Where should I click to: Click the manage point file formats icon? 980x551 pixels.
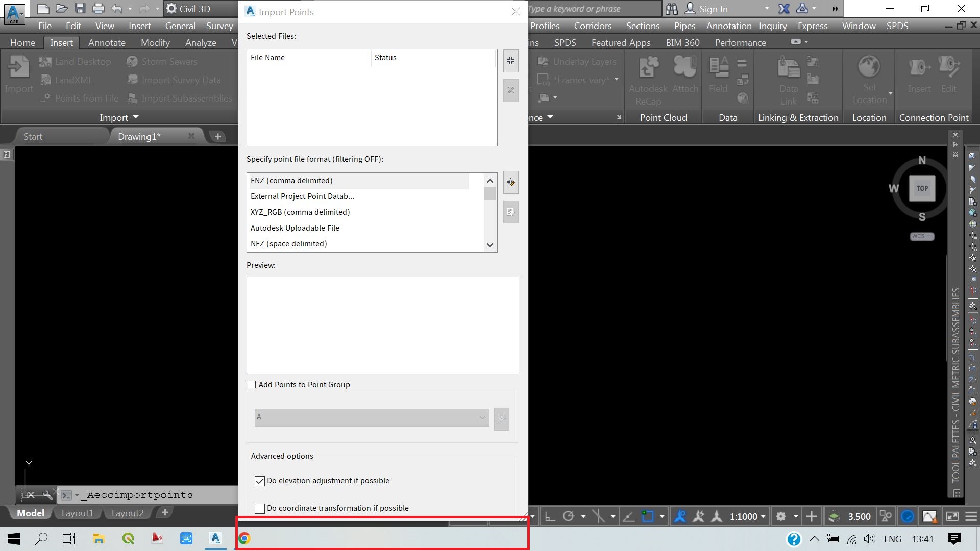click(x=510, y=182)
